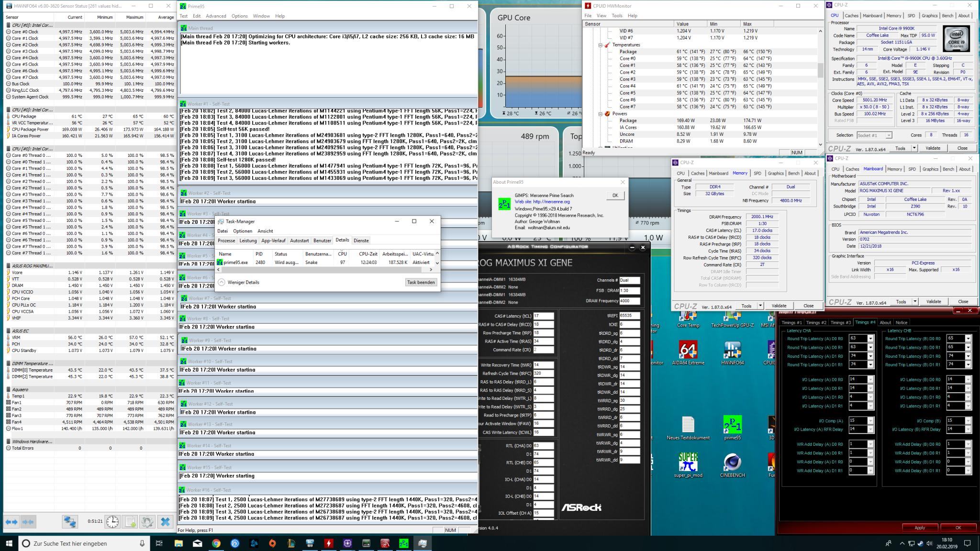
Task: Click HWiNFO expand columns arrows icon
Action: (12, 521)
